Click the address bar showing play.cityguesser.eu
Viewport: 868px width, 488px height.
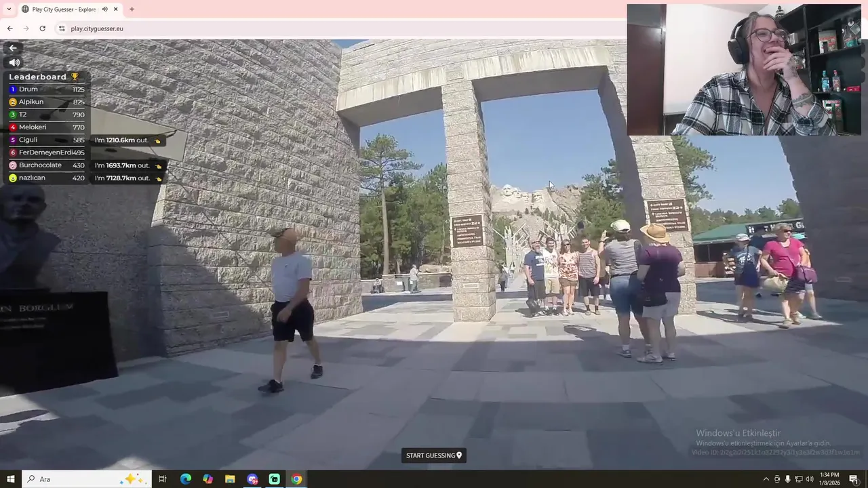(x=339, y=28)
